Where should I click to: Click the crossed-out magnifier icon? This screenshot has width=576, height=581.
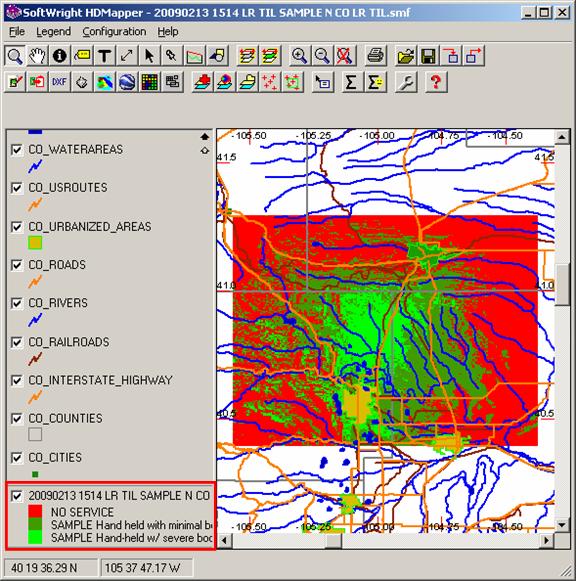(x=344, y=56)
